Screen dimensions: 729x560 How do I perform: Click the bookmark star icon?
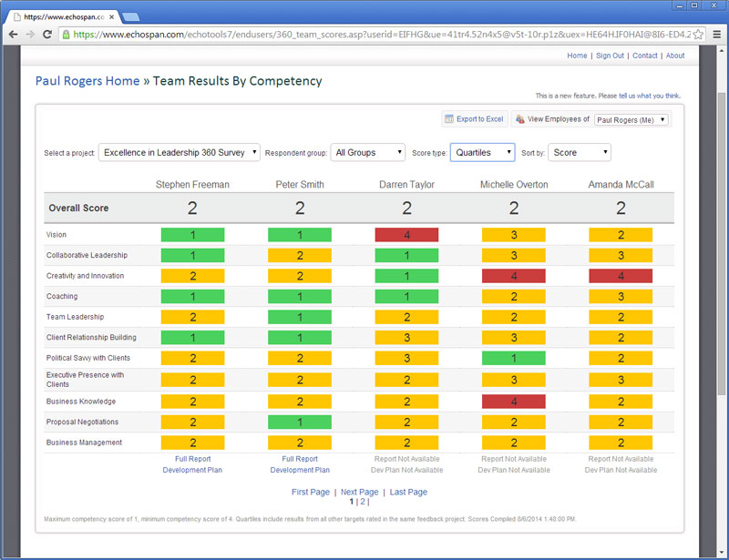[x=698, y=35]
